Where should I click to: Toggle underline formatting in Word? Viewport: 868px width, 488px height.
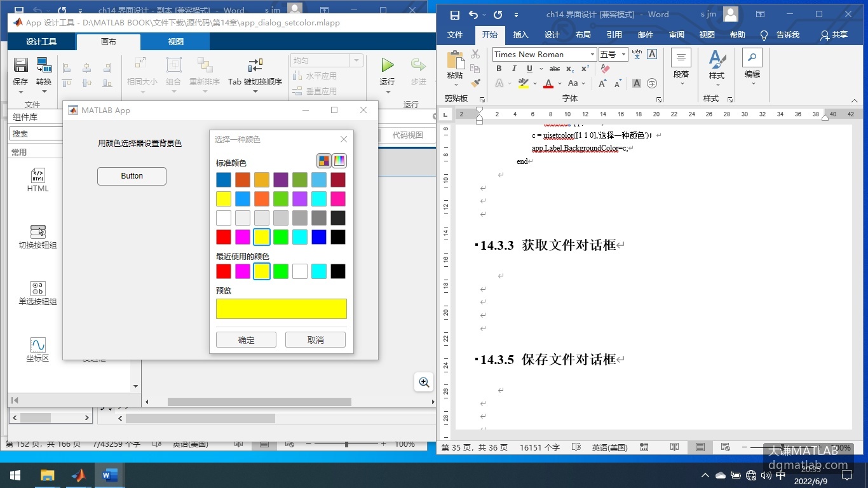coord(529,69)
